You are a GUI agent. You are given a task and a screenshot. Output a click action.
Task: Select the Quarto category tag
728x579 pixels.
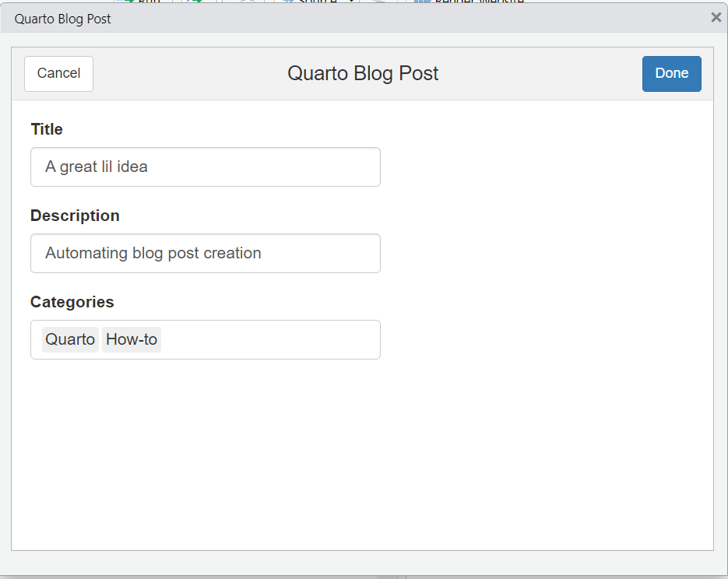coord(70,339)
